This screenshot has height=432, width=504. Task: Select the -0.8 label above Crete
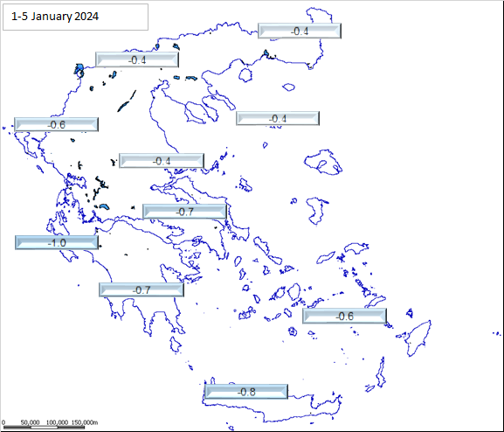point(246,392)
